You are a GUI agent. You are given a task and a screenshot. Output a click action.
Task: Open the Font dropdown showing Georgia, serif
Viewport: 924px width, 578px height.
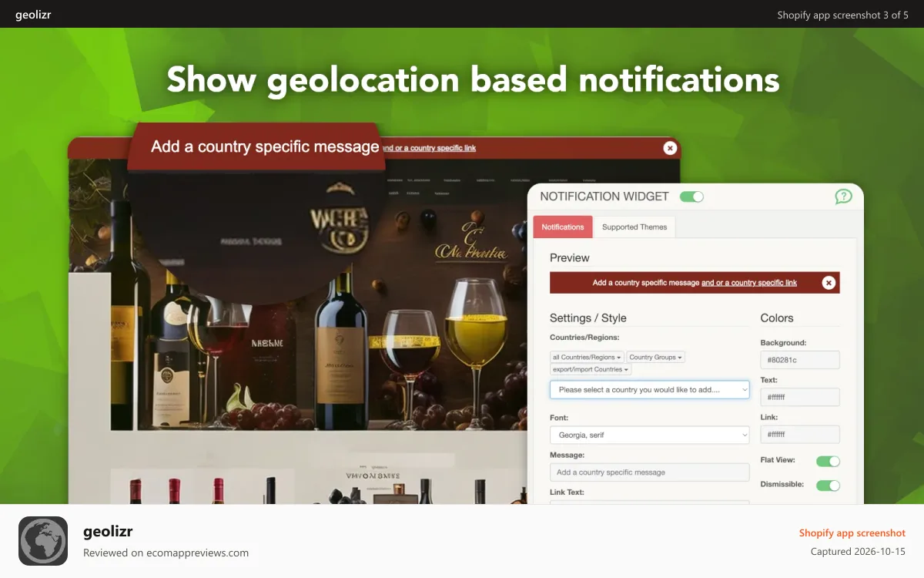pyautogui.click(x=649, y=435)
